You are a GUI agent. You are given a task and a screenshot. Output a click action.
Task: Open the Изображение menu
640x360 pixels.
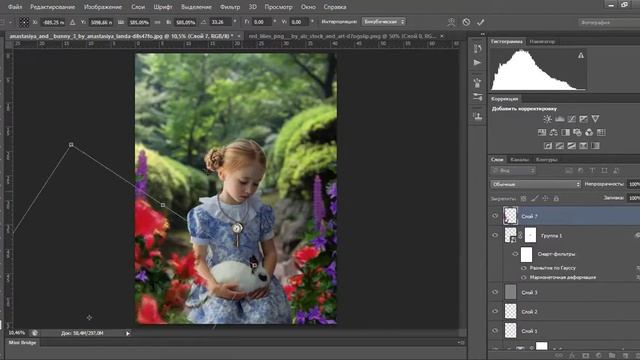(x=102, y=7)
